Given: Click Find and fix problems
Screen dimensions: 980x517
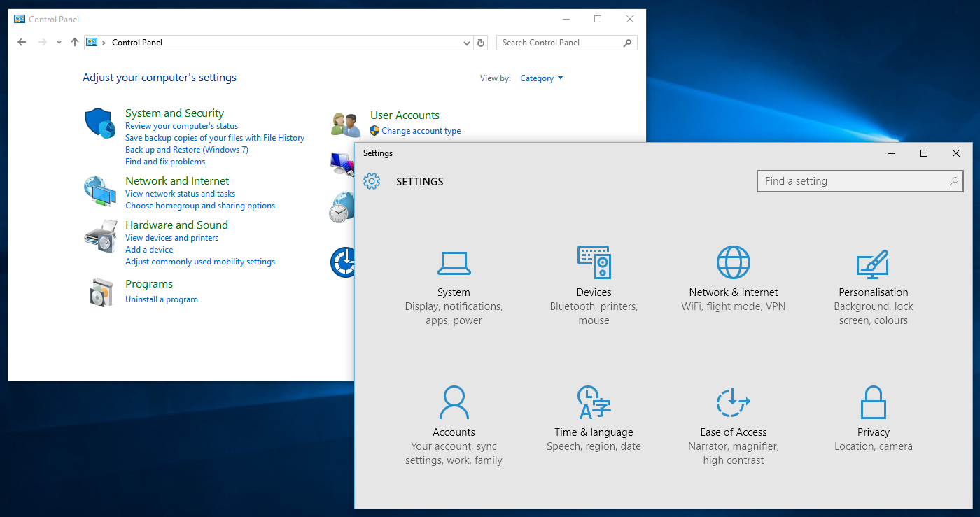Looking at the screenshot, I should coord(165,162).
